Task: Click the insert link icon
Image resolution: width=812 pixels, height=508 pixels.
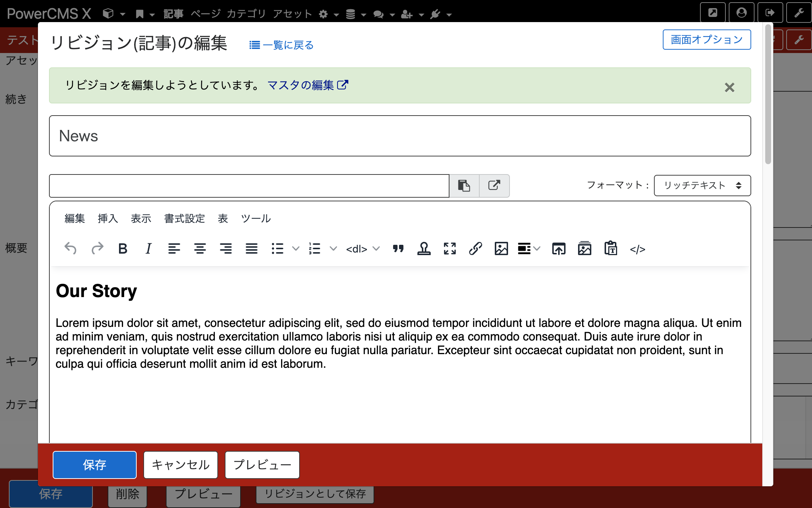Action: [476, 249]
